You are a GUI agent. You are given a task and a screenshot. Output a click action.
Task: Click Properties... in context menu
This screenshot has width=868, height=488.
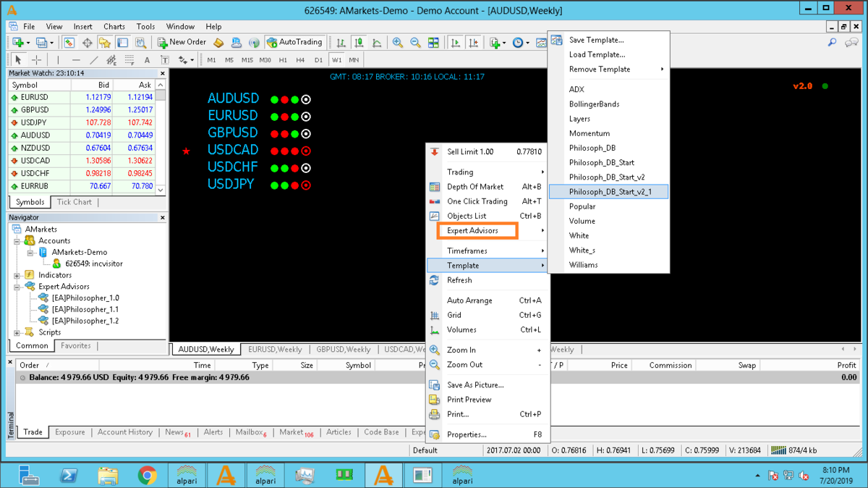487,435
